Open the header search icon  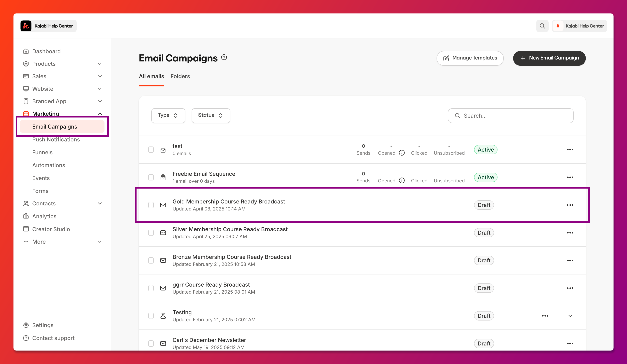542,26
